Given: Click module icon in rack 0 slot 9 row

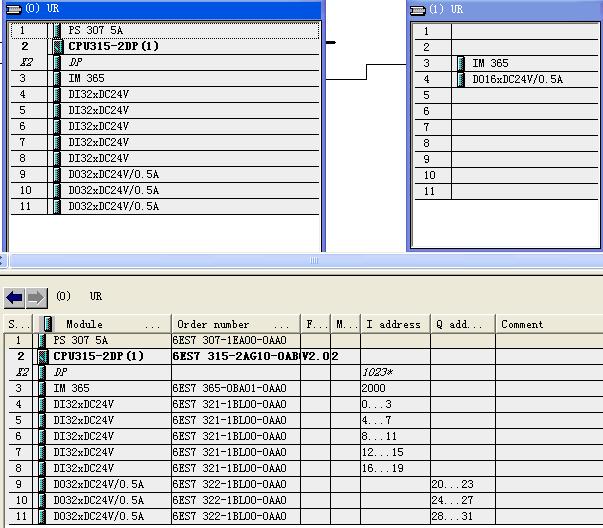Looking at the screenshot, I should tap(57, 175).
